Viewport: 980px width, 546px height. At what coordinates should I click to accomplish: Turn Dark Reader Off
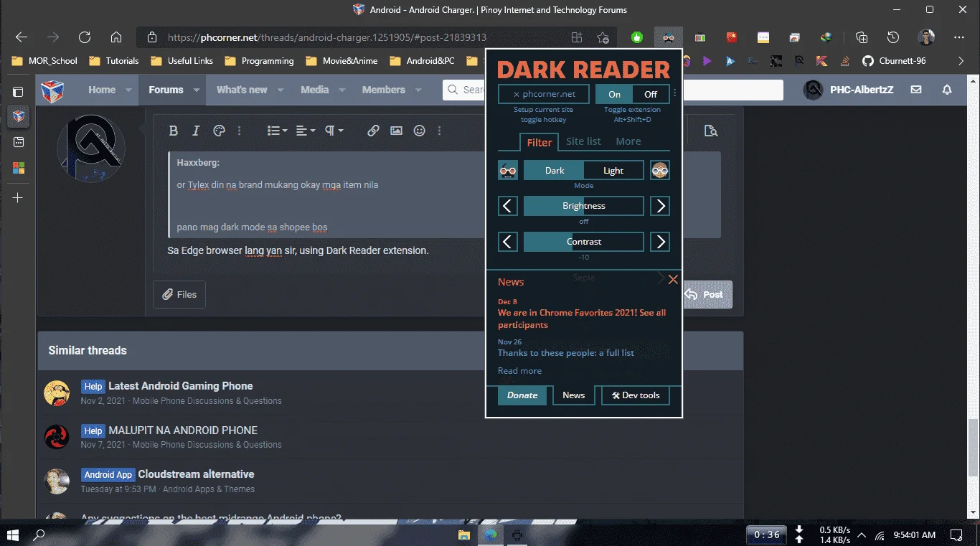pyautogui.click(x=651, y=94)
